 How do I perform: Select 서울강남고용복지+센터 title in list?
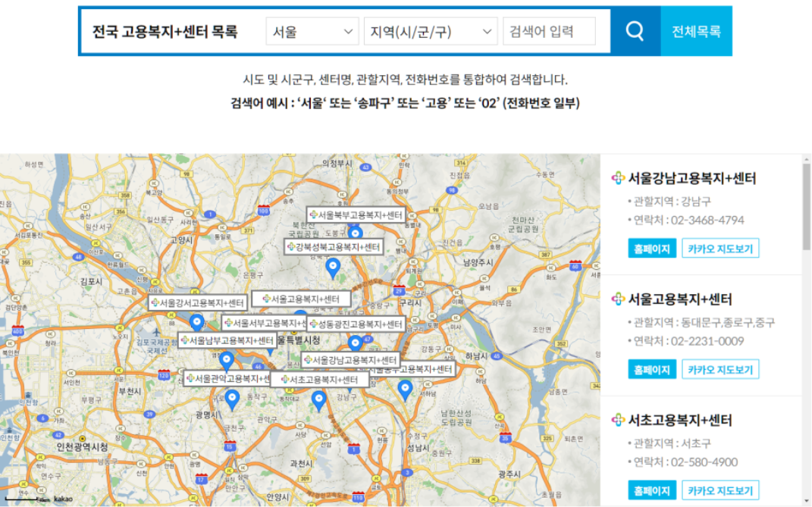point(692,178)
